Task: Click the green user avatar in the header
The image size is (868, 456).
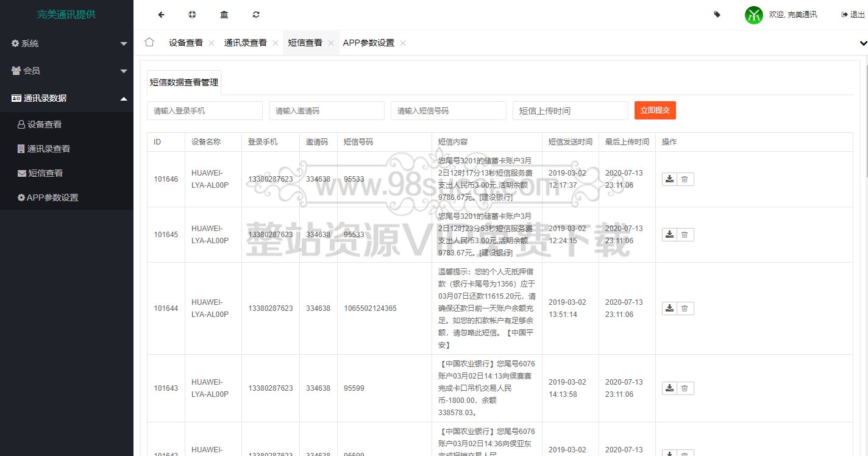Action: click(x=753, y=15)
